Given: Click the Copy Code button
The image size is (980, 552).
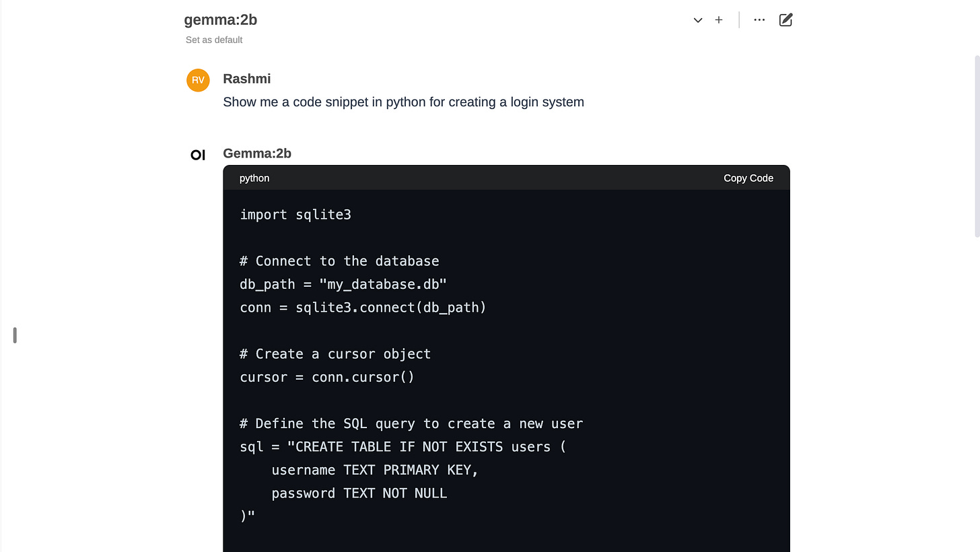Looking at the screenshot, I should coord(748,178).
